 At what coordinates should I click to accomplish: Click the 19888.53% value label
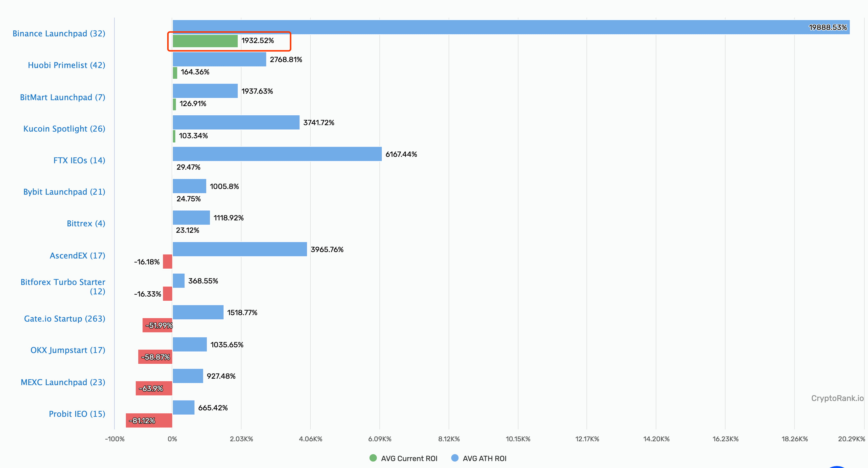click(x=827, y=27)
